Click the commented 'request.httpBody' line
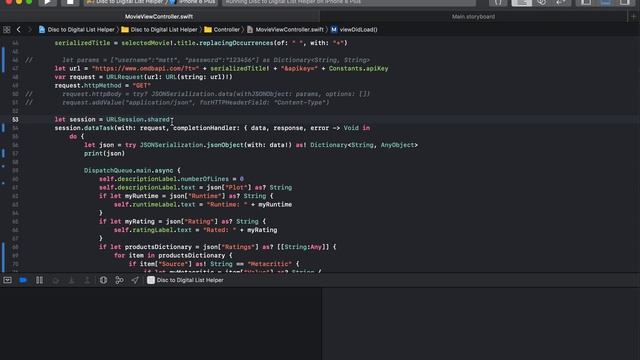 216,94
